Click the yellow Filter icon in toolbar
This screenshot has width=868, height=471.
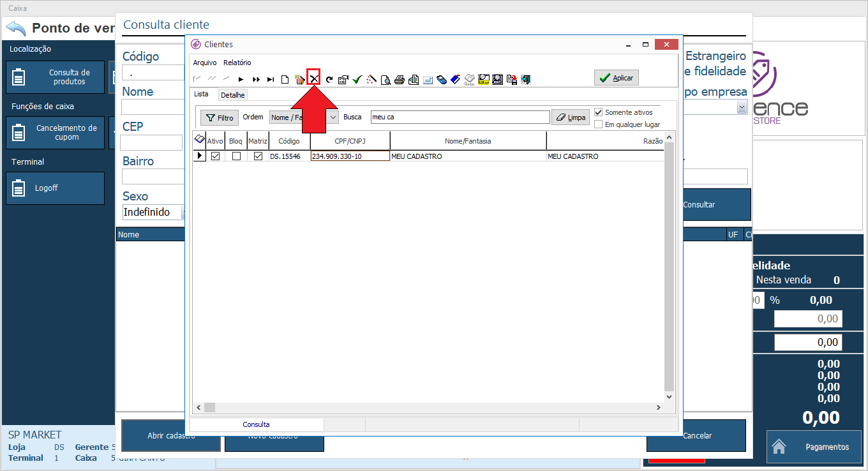[x=484, y=80]
